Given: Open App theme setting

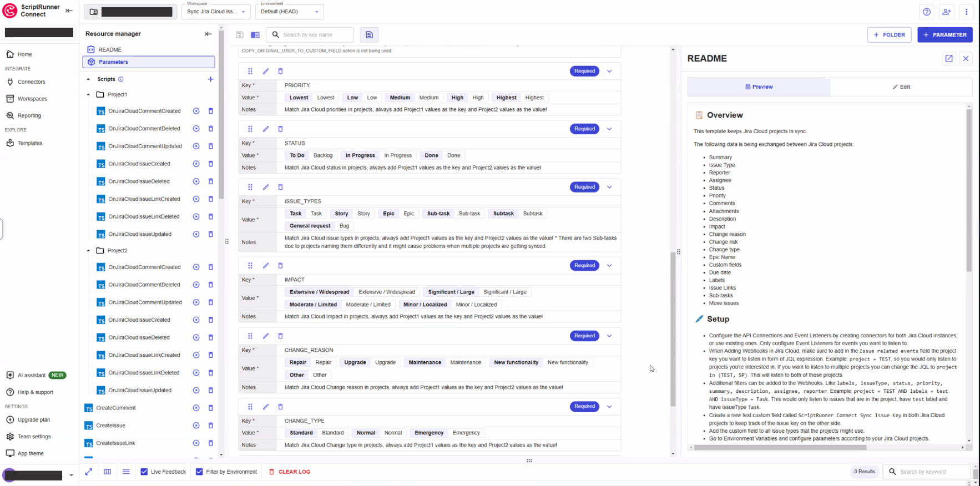Looking at the screenshot, I should pyautogui.click(x=30, y=453).
